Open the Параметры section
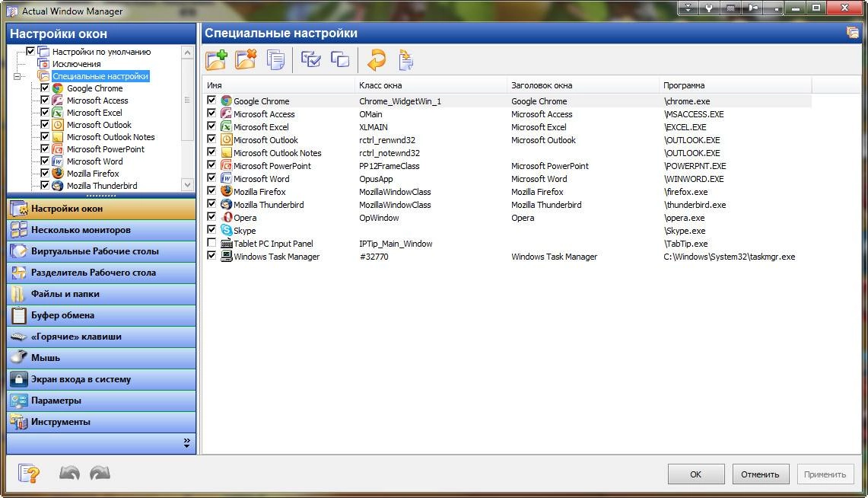The width and height of the screenshot is (868, 498). point(101,401)
